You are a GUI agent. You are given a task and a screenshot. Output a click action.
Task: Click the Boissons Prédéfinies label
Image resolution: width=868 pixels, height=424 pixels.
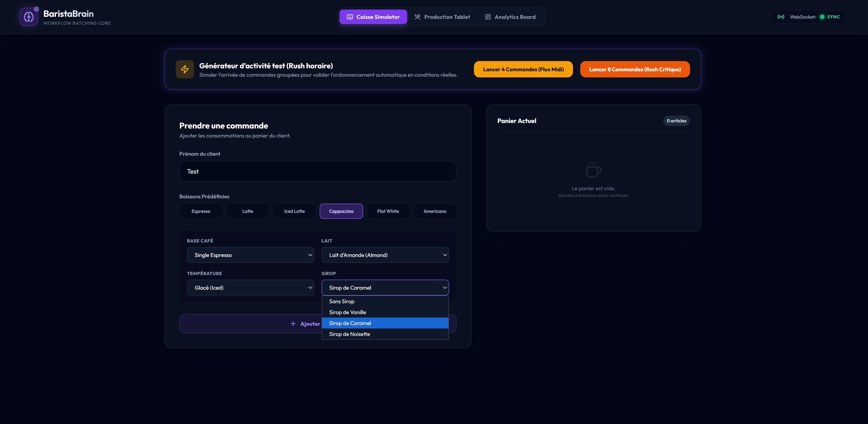pyautogui.click(x=204, y=197)
